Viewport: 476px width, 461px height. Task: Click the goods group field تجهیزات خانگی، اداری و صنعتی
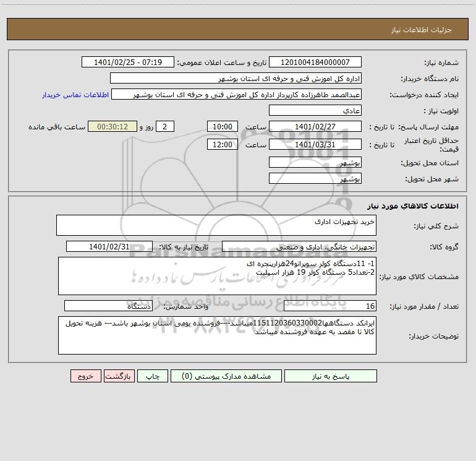299,246
